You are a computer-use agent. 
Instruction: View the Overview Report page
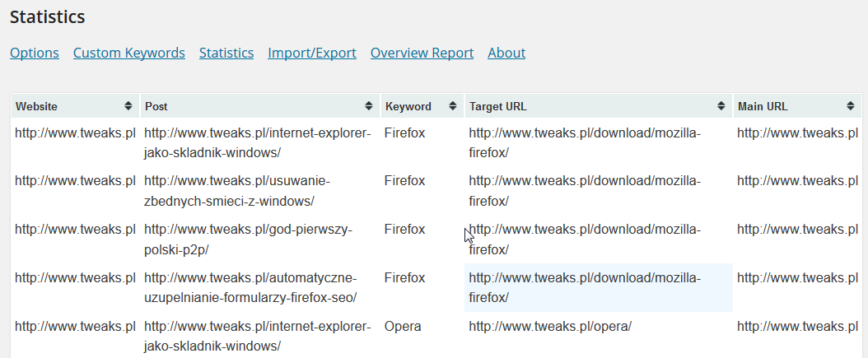click(422, 53)
